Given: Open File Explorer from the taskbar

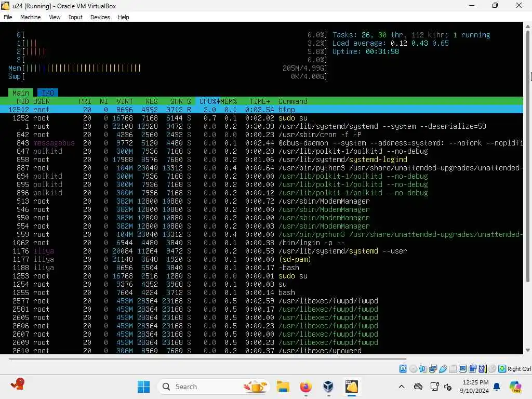Looking at the screenshot, I should tap(283, 387).
